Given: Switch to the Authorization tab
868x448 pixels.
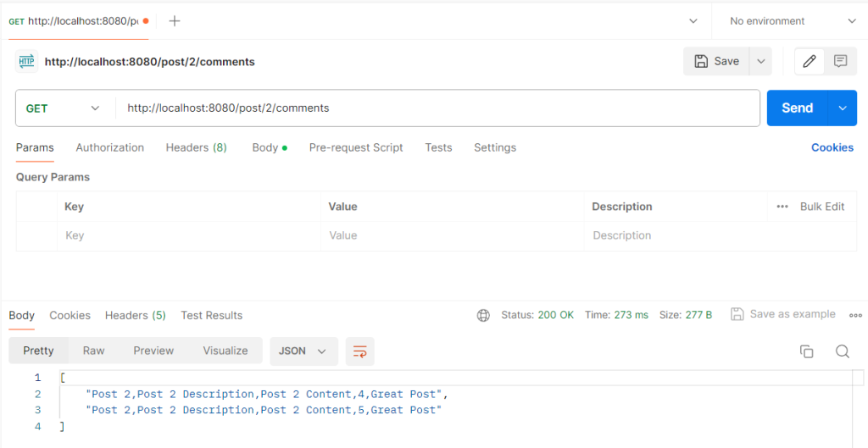Looking at the screenshot, I should point(110,147).
